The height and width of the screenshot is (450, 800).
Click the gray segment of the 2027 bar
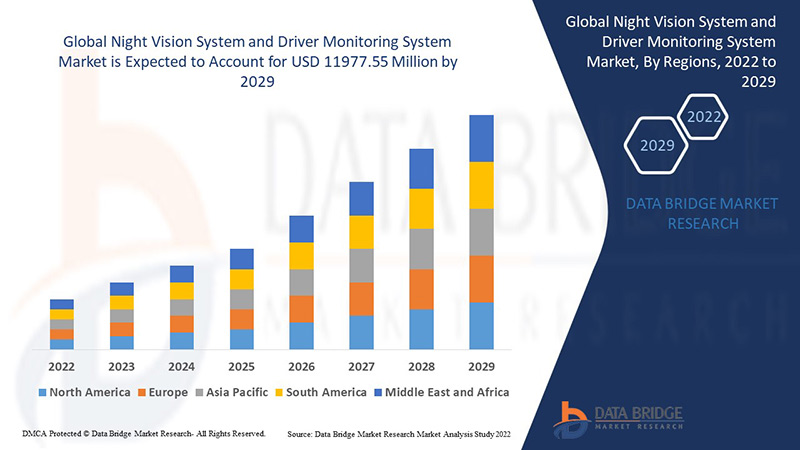coord(361,265)
